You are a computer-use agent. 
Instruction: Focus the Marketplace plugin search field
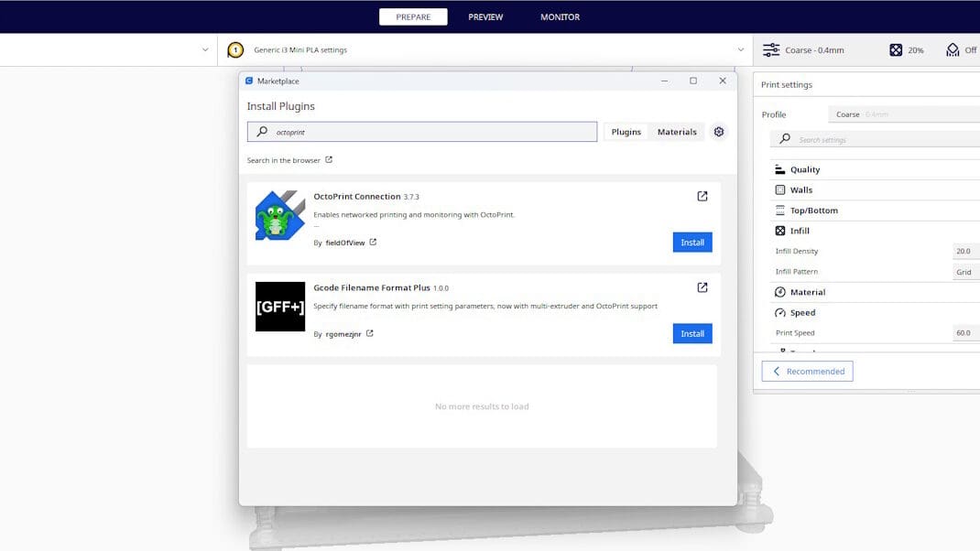pyautogui.click(x=422, y=132)
